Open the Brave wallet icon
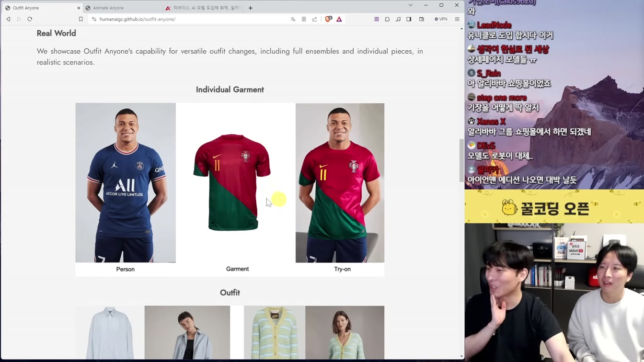644x362 pixels. pyautogui.click(x=422, y=19)
